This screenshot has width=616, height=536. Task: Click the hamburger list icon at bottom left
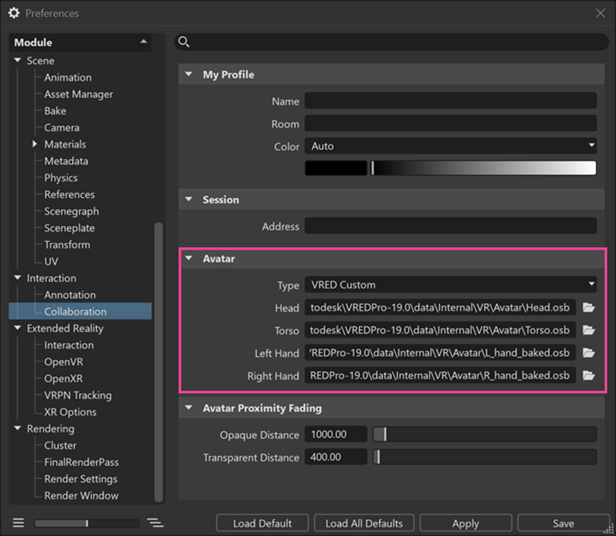[18, 523]
